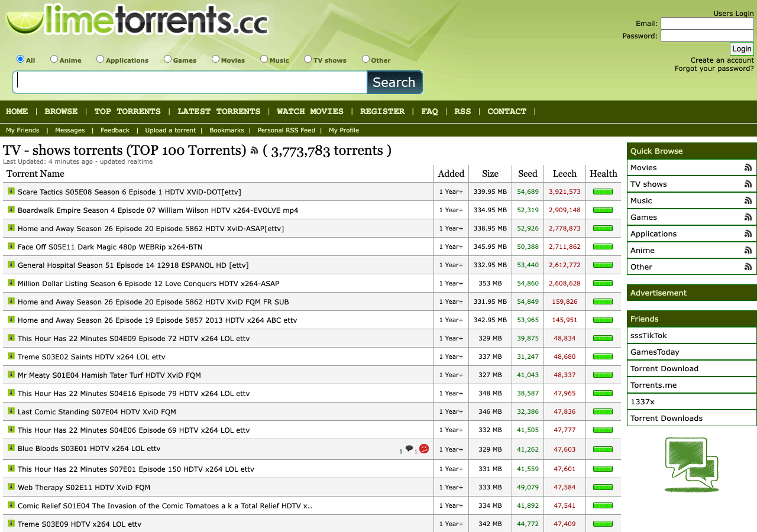Open Personal RSS Feed from the submenu

286,130
